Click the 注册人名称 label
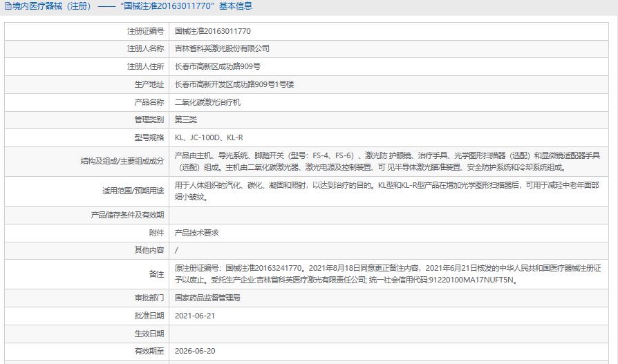 coord(145,48)
